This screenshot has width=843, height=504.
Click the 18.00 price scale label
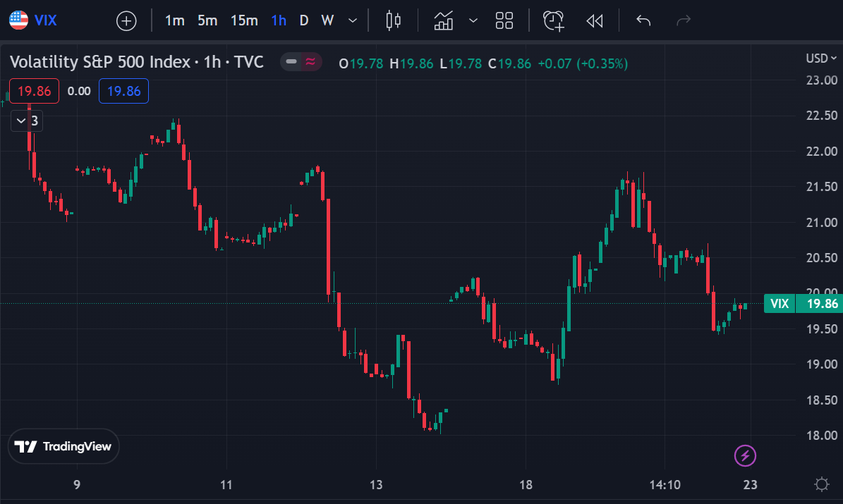[x=822, y=435]
